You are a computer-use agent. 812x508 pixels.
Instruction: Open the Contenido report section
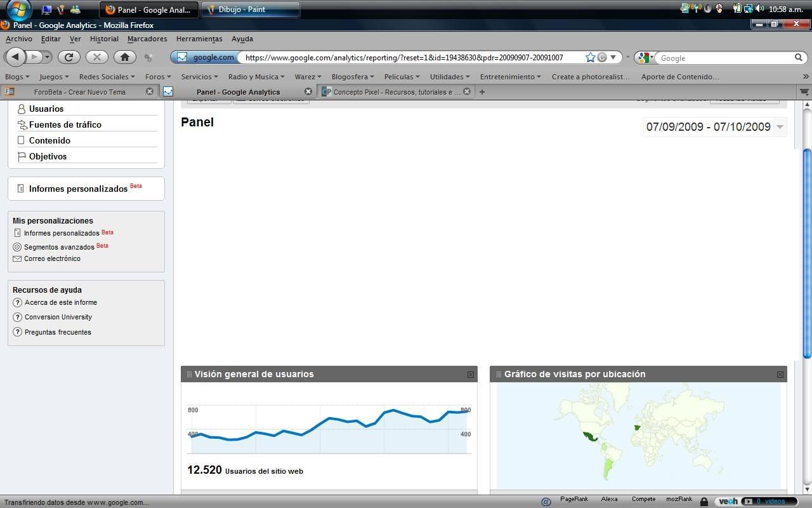click(x=49, y=140)
